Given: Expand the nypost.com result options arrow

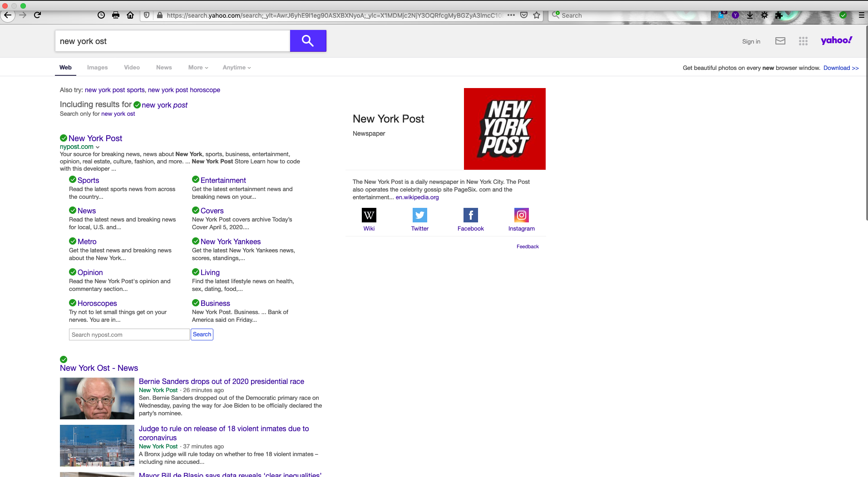Looking at the screenshot, I should click(98, 147).
